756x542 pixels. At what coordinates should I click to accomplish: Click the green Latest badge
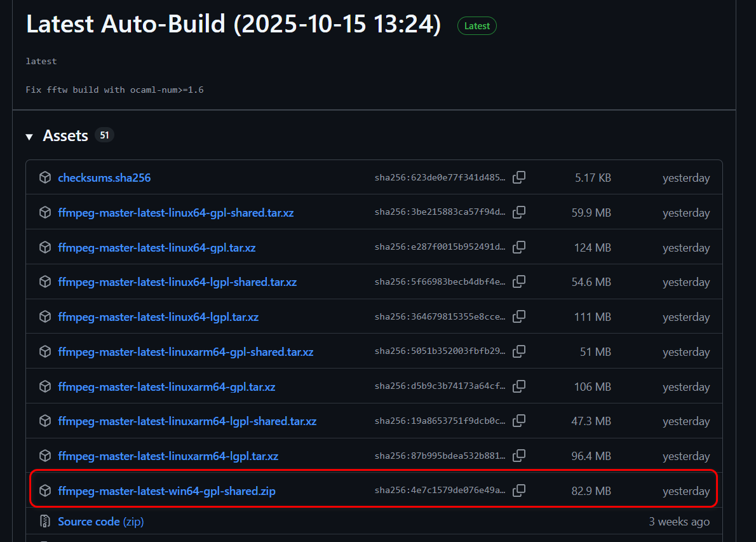click(476, 26)
